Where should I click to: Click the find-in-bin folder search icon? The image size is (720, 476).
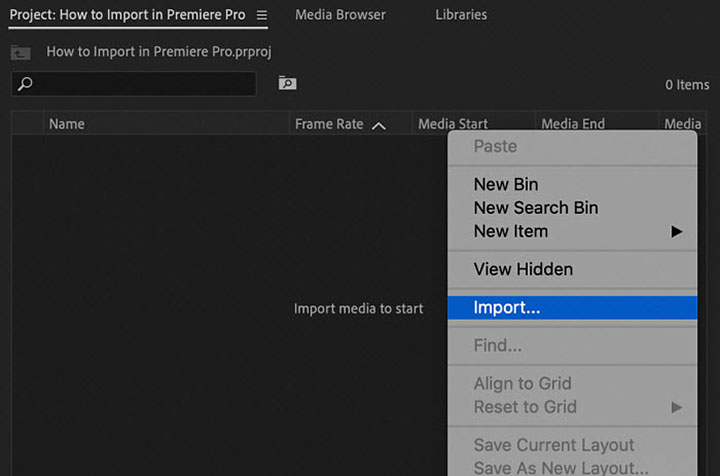click(x=287, y=84)
